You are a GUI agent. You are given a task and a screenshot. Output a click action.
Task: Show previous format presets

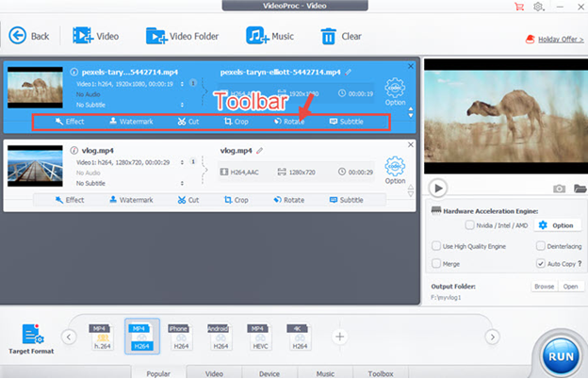click(x=69, y=337)
